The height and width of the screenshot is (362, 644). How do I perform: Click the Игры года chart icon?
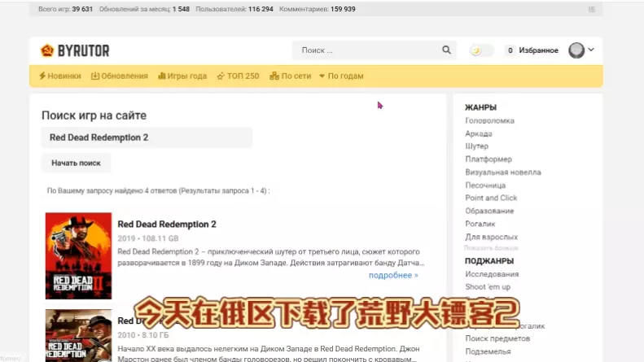tap(162, 76)
